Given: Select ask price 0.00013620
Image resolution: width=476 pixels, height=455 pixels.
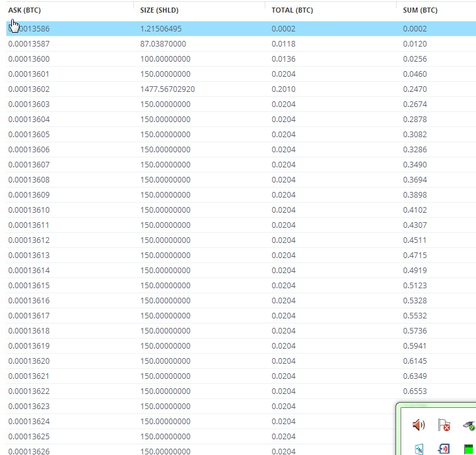Looking at the screenshot, I should coord(29,361).
